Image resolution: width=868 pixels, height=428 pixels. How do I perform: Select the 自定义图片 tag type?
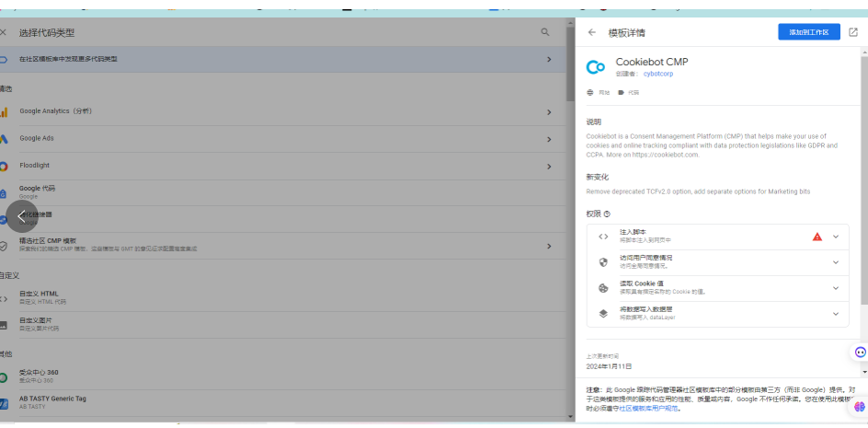[x=283, y=324]
